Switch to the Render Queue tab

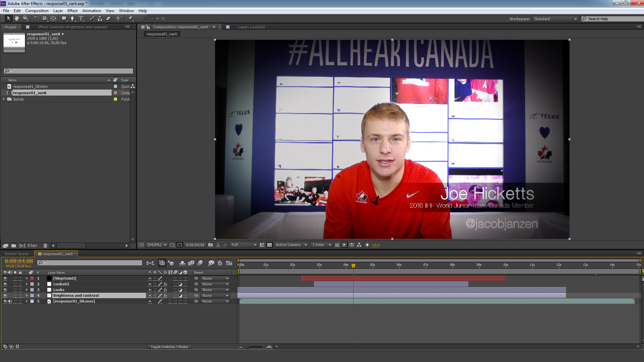click(x=16, y=254)
